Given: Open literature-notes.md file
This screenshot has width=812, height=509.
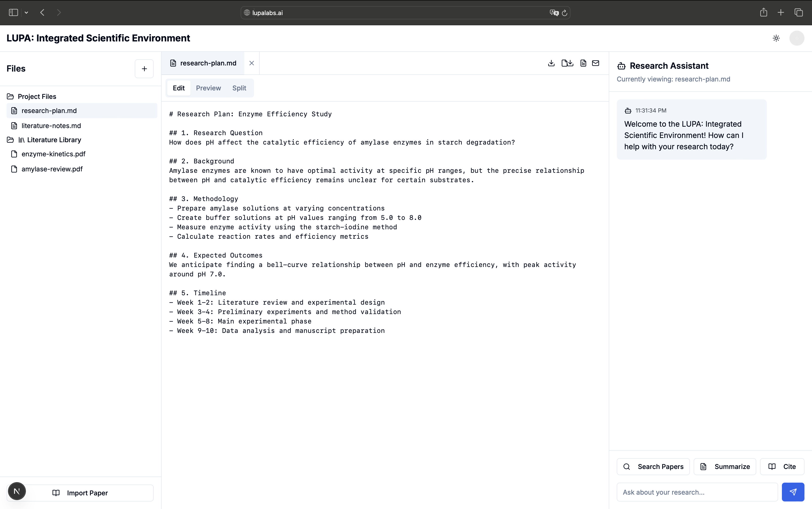Looking at the screenshot, I should (x=82, y=125).
